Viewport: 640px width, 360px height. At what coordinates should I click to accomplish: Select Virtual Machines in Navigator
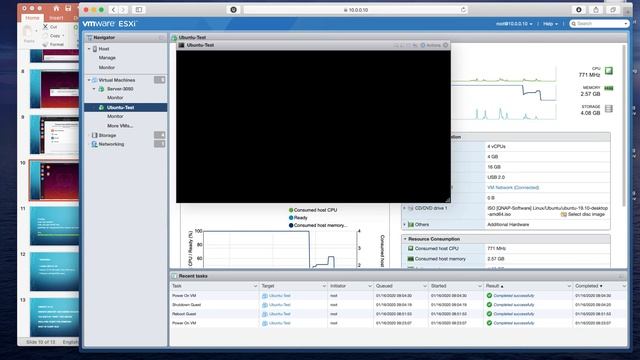coord(117,80)
